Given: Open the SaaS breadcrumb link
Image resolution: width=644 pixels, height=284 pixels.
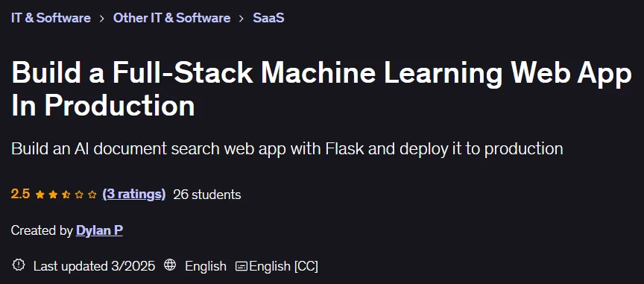Looking at the screenshot, I should (x=268, y=18).
